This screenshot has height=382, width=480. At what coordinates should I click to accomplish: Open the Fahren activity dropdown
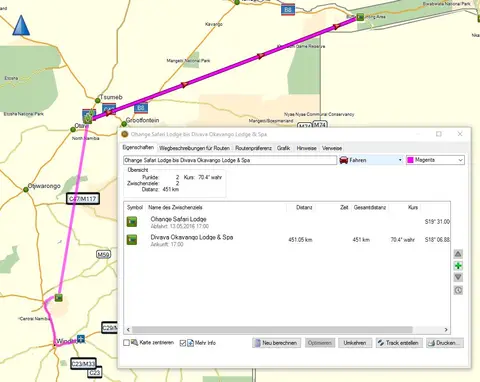[371, 160]
